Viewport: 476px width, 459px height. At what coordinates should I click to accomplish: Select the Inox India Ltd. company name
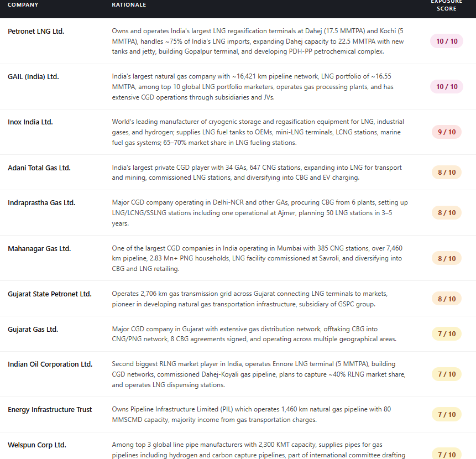click(x=30, y=122)
